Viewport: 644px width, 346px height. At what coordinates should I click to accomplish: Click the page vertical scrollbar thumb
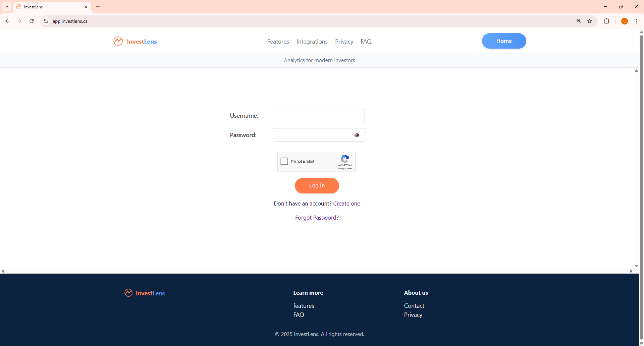(641, 188)
